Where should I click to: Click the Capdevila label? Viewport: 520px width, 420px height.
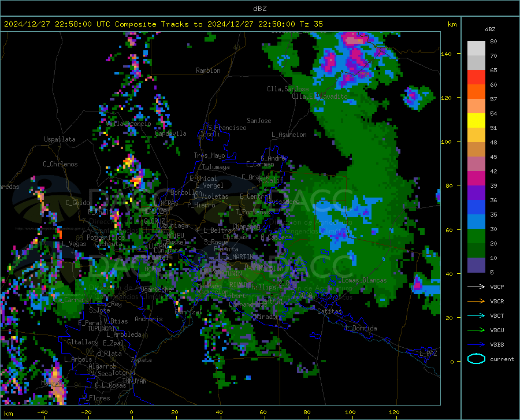[170, 133]
